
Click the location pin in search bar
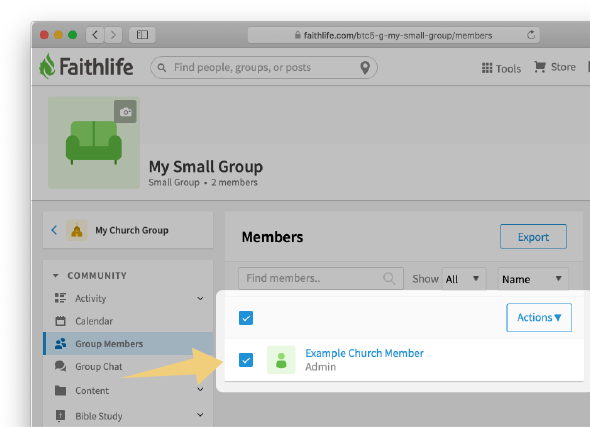365,67
